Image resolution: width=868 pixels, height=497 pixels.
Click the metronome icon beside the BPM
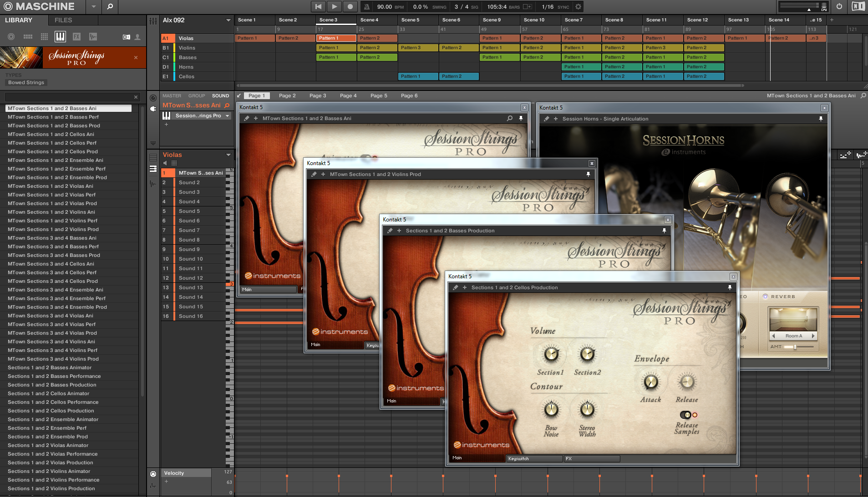tap(367, 7)
